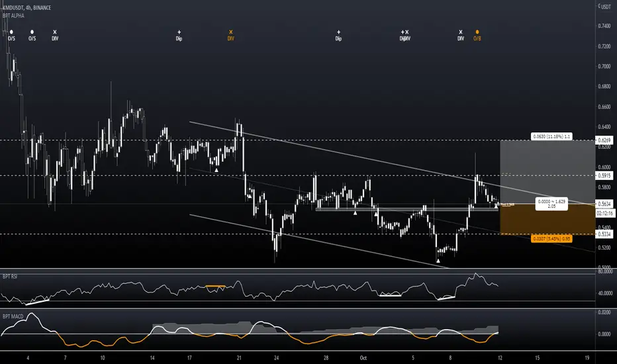Viewport: 617px width, 364px height.
Task: Select the 0.0630 (11.18%) target label
Action: [x=551, y=136]
